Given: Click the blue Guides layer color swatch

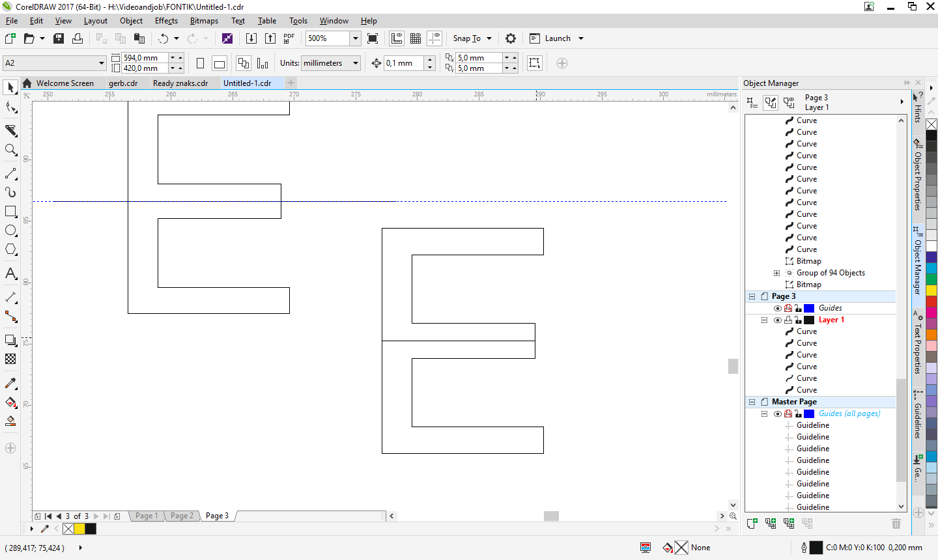Looking at the screenshot, I should click(x=809, y=308).
